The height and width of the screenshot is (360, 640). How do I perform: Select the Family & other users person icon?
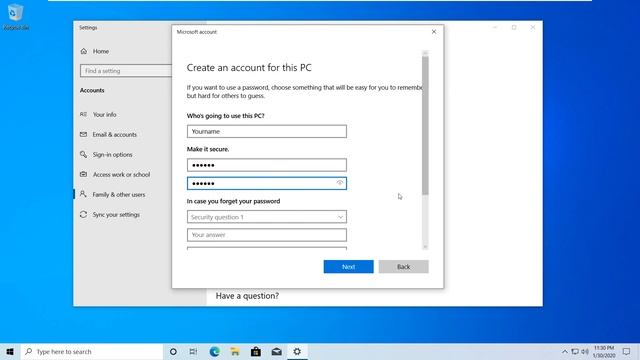tap(83, 194)
